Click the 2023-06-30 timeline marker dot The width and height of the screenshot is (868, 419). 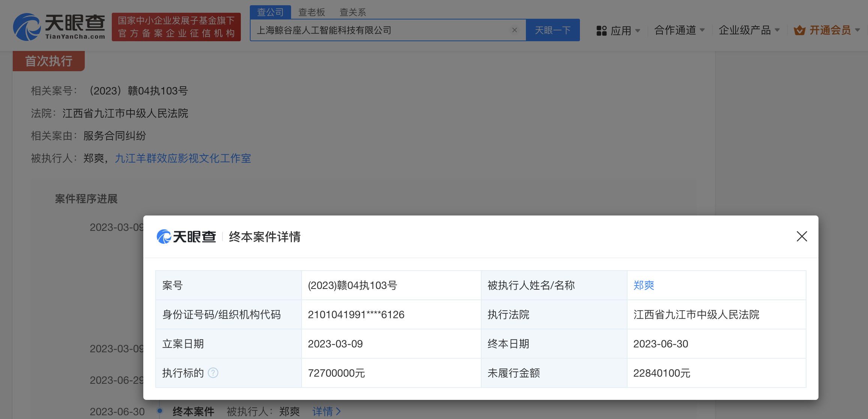click(x=160, y=411)
